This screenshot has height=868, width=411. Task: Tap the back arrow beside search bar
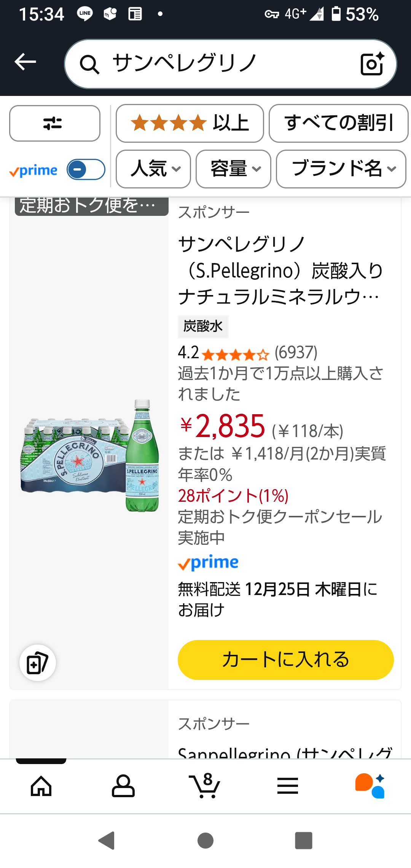click(25, 62)
